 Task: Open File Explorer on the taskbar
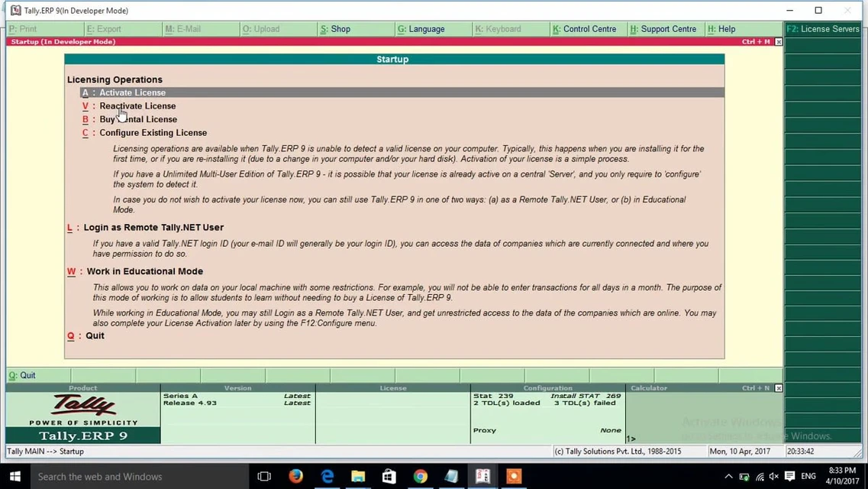[x=358, y=476]
